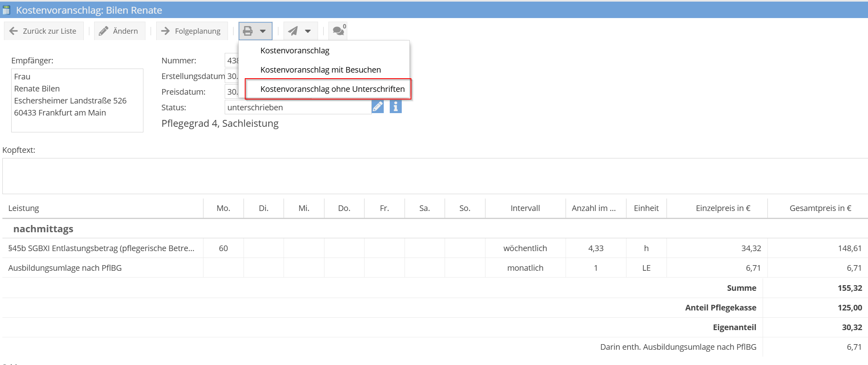868x365 pixels.
Task: Click the Einzelpreis in € column header
Action: [717, 208]
